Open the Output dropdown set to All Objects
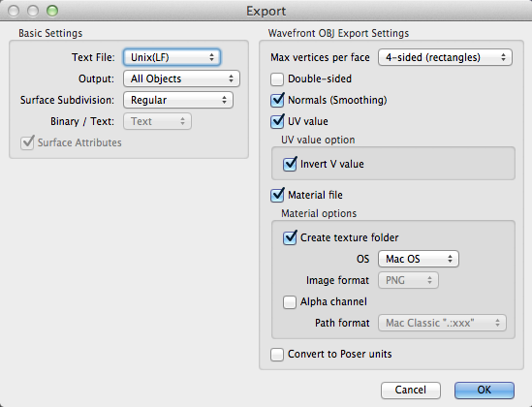 (181, 78)
